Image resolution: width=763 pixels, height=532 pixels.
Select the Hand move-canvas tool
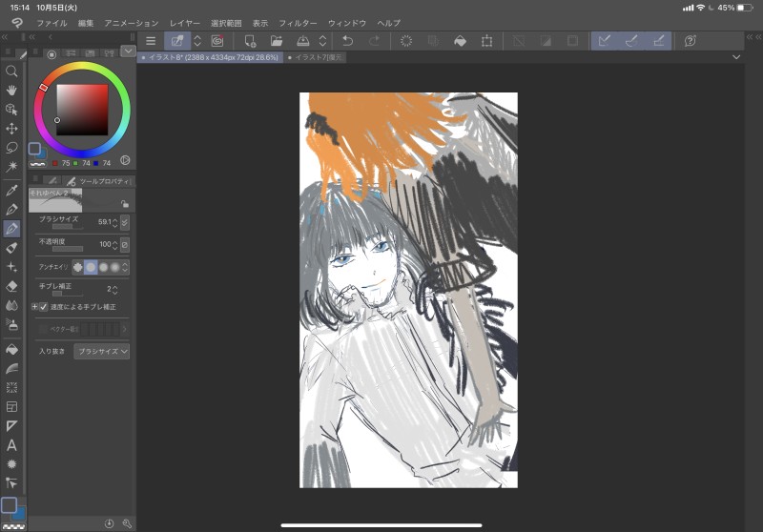coord(11,90)
